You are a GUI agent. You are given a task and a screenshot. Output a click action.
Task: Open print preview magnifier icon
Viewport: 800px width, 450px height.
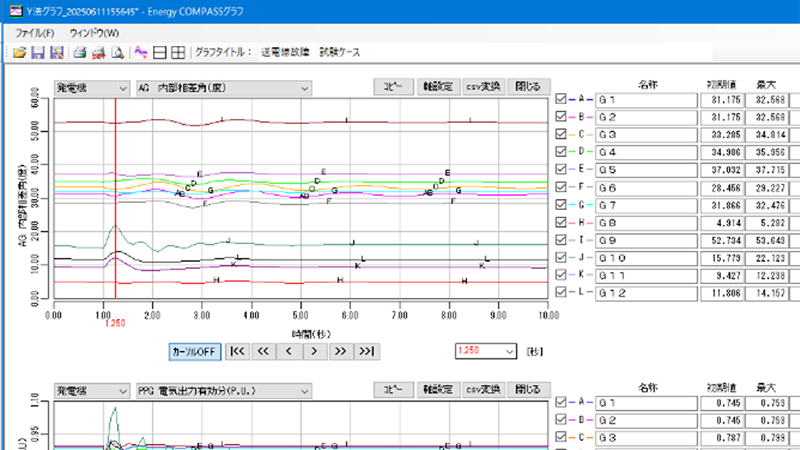[x=118, y=52]
